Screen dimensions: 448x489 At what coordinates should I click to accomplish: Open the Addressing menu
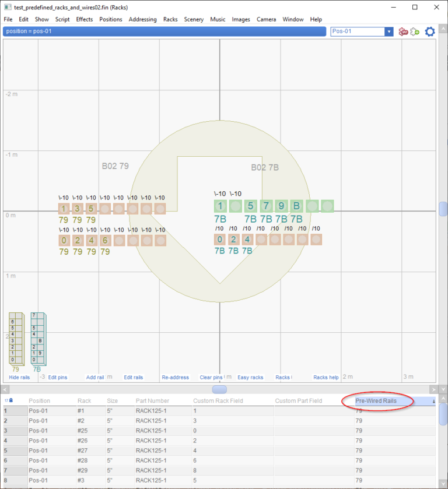142,19
